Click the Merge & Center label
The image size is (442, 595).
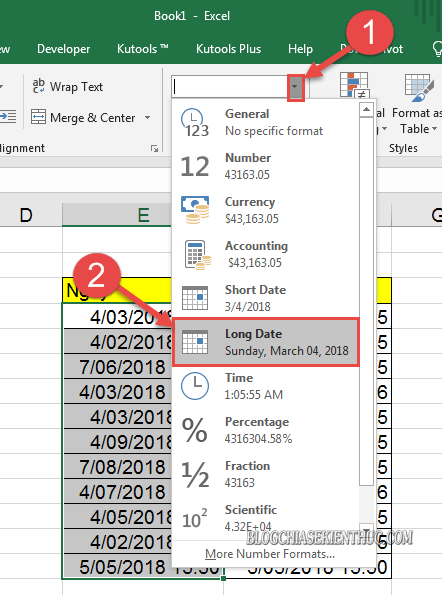coord(92,118)
